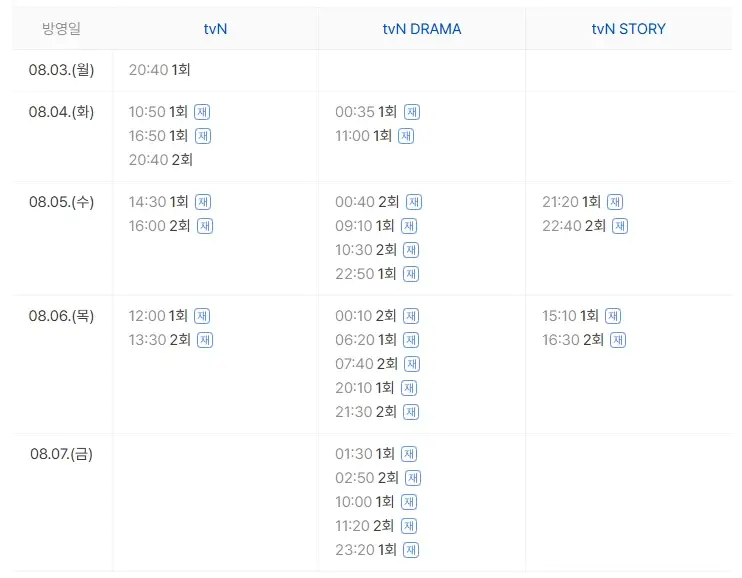Viewport: 742px width, 578px height.
Task: Open the tvN DRAMA channel header link
Action: [422, 29]
